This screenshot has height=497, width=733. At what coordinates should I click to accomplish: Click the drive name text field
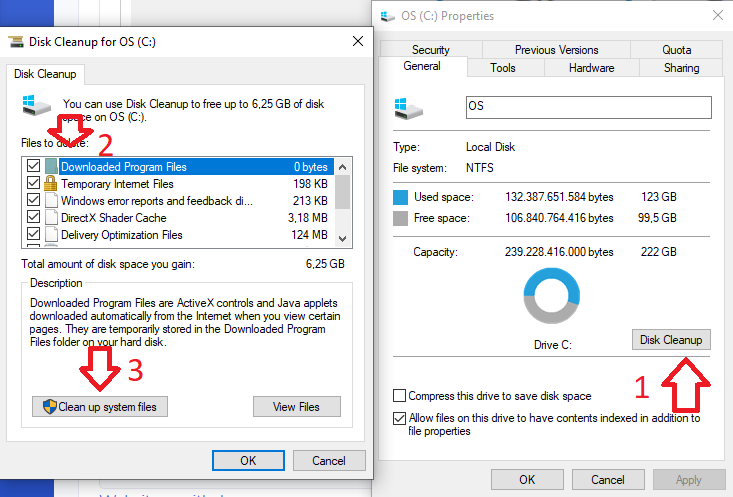pyautogui.click(x=588, y=107)
